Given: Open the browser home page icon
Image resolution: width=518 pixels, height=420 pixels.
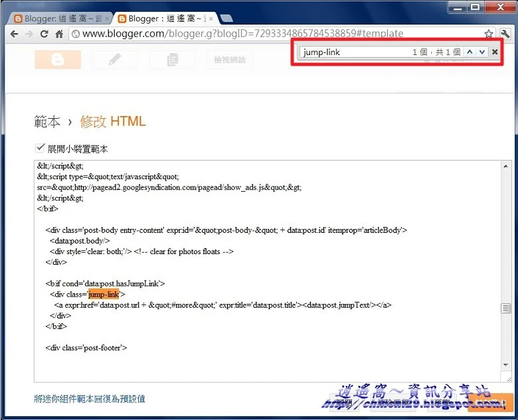Looking at the screenshot, I should tap(59, 34).
